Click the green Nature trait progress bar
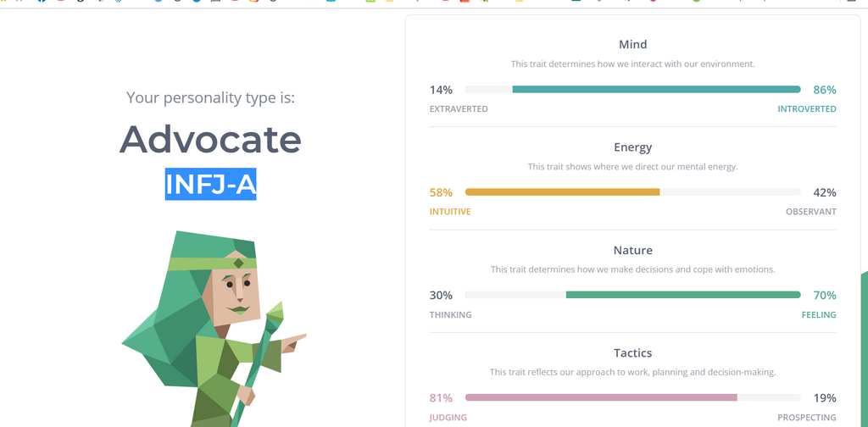Screen dimensions: 868x427 coord(632,295)
